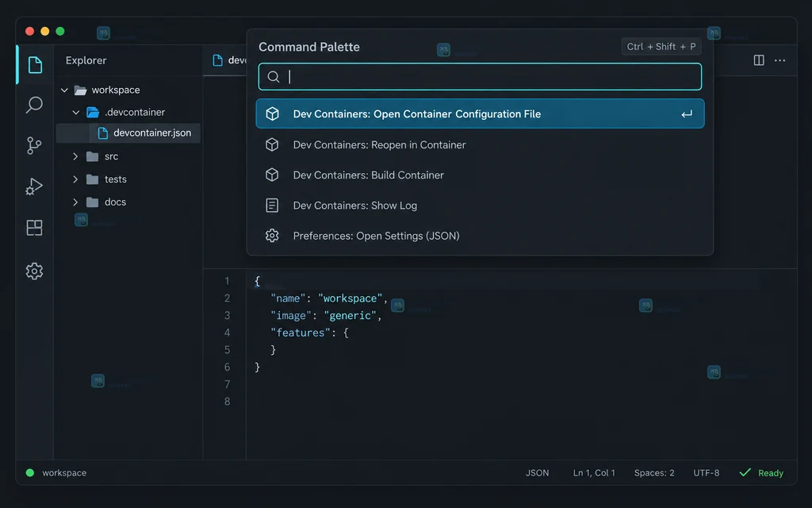Select the tests folder name in Explorer
This screenshot has height=508, width=812.
[x=116, y=179]
